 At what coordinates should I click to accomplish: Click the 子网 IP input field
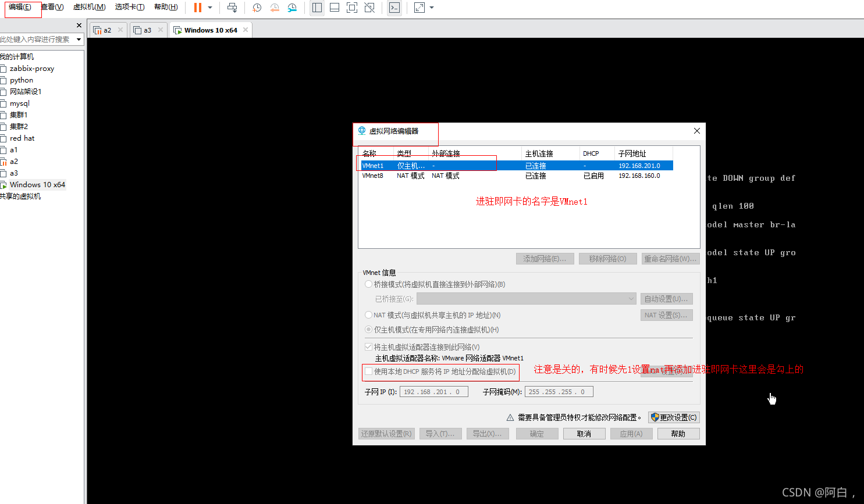click(434, 392)
